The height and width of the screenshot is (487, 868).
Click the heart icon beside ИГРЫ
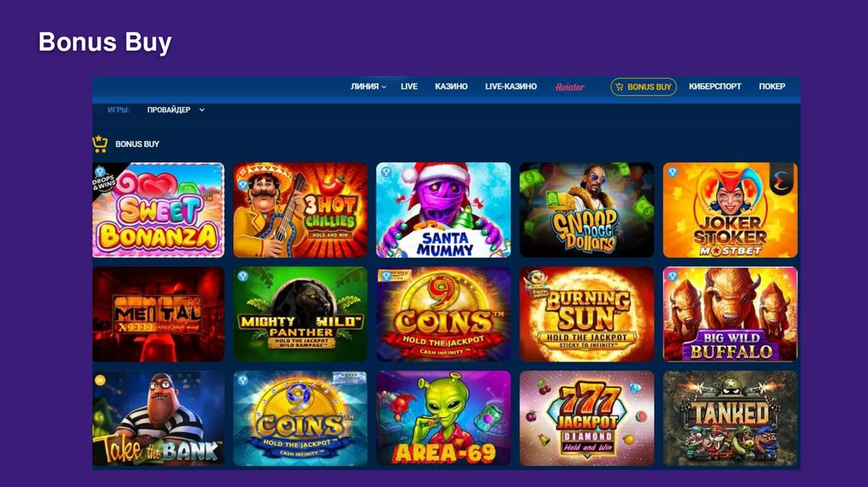coord(99,109)
